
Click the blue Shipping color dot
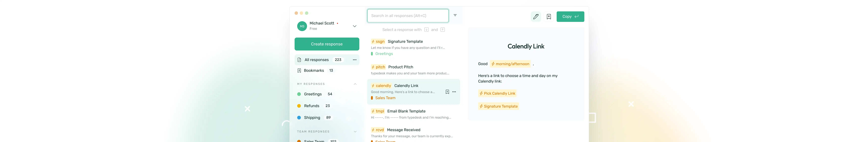click(299, 118)
